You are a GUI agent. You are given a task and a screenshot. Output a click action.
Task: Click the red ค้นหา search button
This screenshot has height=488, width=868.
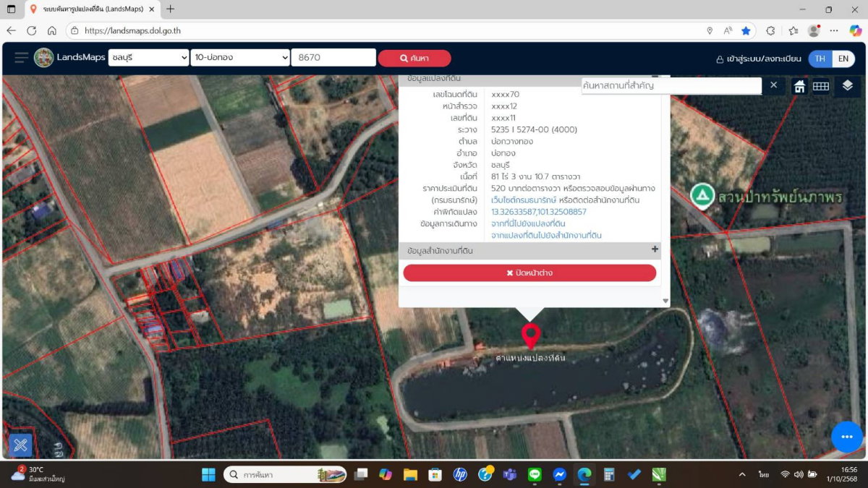414,59
